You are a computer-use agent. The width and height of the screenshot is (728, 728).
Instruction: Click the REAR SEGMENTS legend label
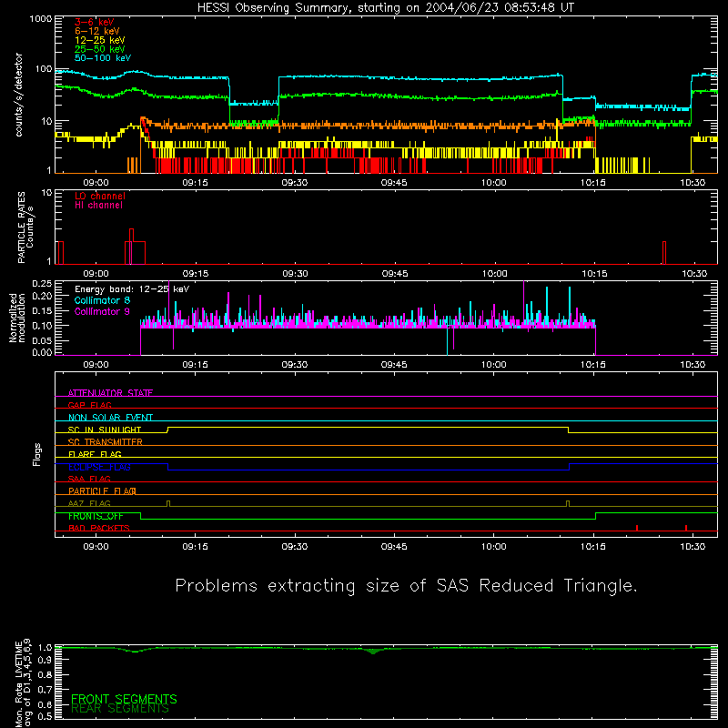(120, 709)
